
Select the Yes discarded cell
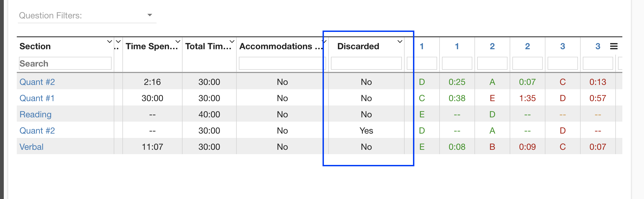366,131
